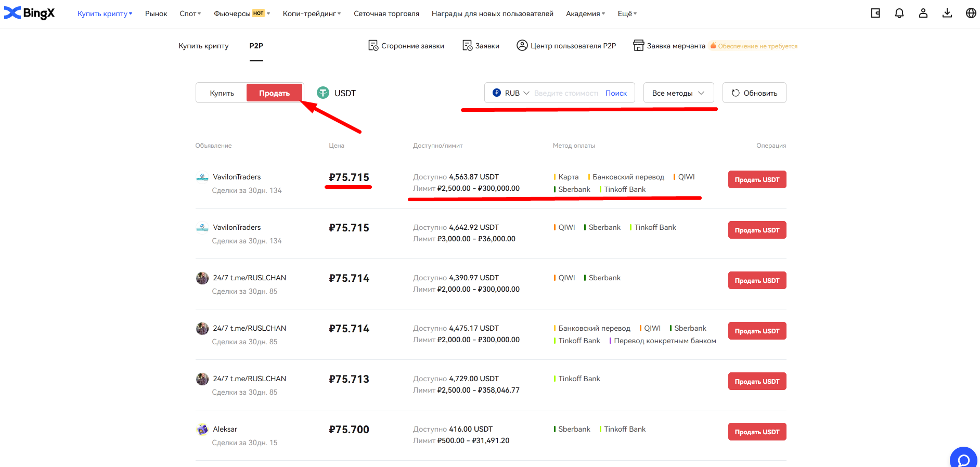Click Заявка мерчанта link text

point(676,46)
